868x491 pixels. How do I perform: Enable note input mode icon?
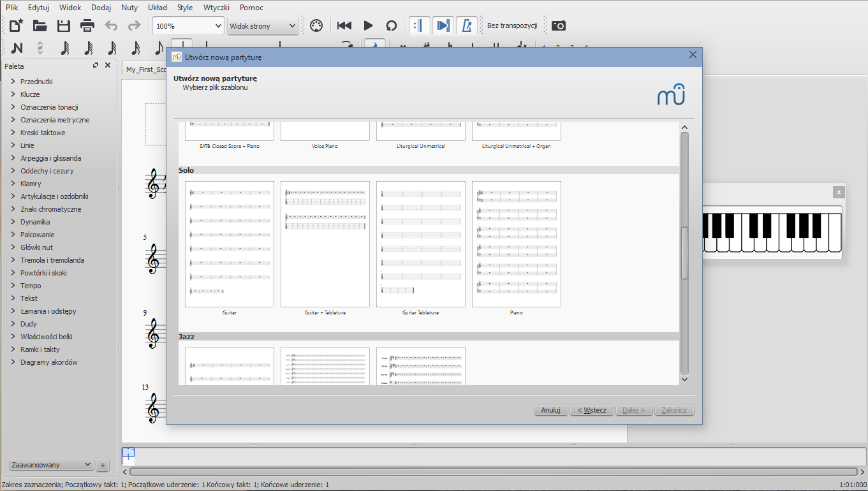17,48
